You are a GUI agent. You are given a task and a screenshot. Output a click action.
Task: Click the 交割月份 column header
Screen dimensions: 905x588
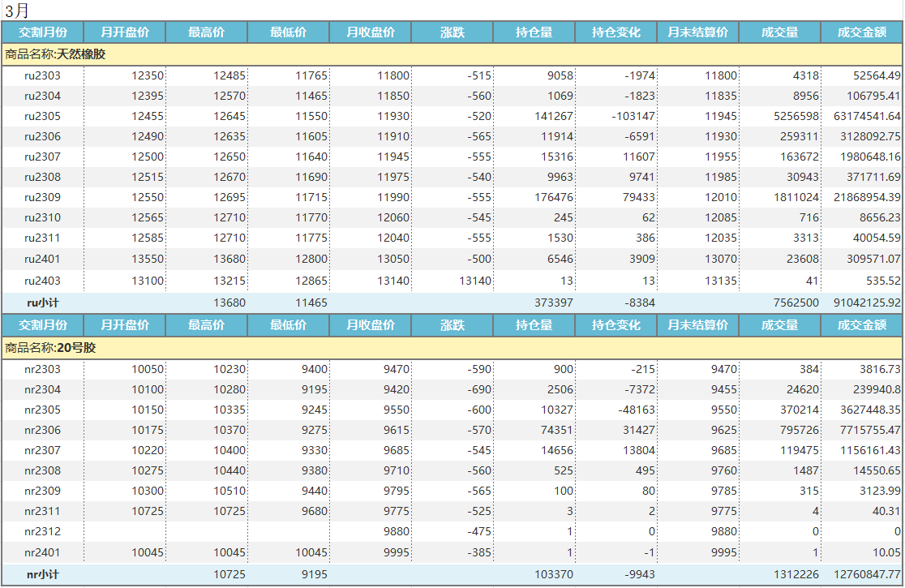pyautogui.click(x=45, y=32)
